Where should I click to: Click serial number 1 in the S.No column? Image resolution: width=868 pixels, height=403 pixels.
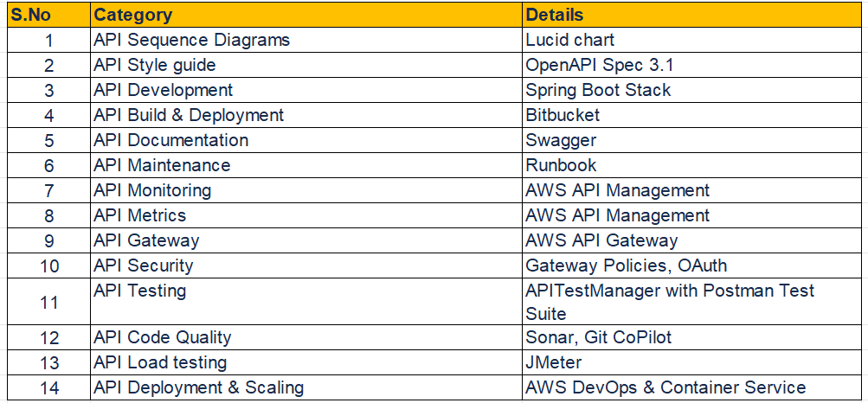(x=48, y=40)
